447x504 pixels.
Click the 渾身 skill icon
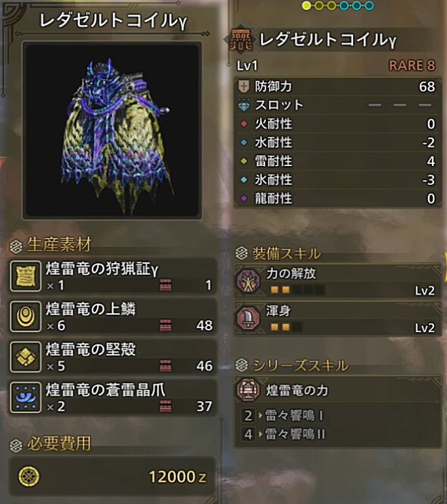coord(248,318)
